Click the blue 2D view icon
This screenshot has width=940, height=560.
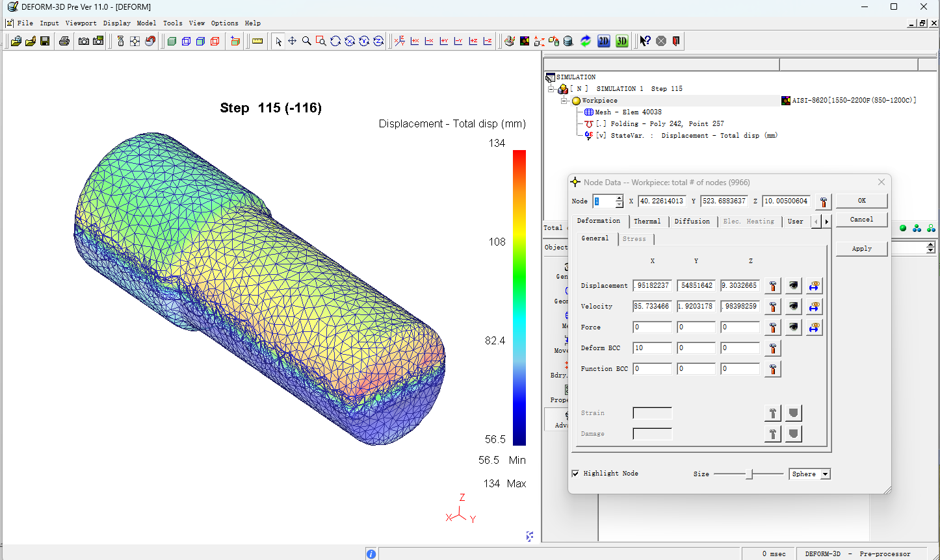pyautogui.click(x=603, y=41)
